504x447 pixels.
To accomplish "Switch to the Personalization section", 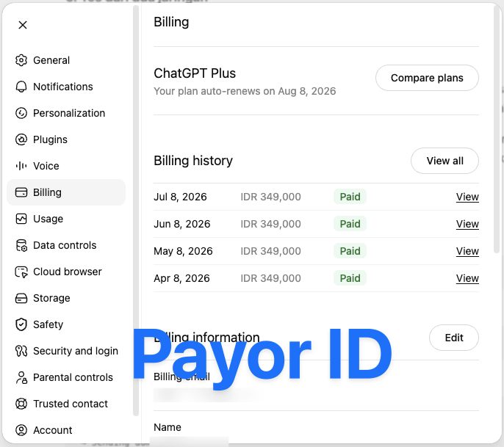I will click(66, 113).
